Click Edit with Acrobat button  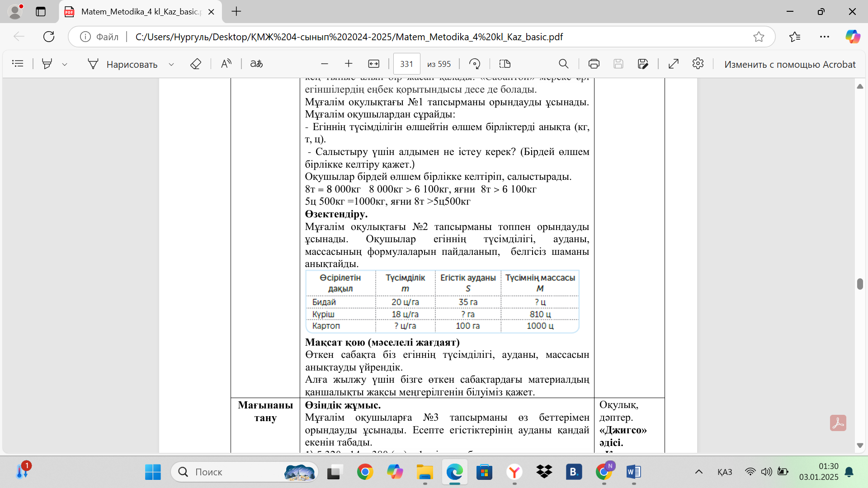point(789,64)
